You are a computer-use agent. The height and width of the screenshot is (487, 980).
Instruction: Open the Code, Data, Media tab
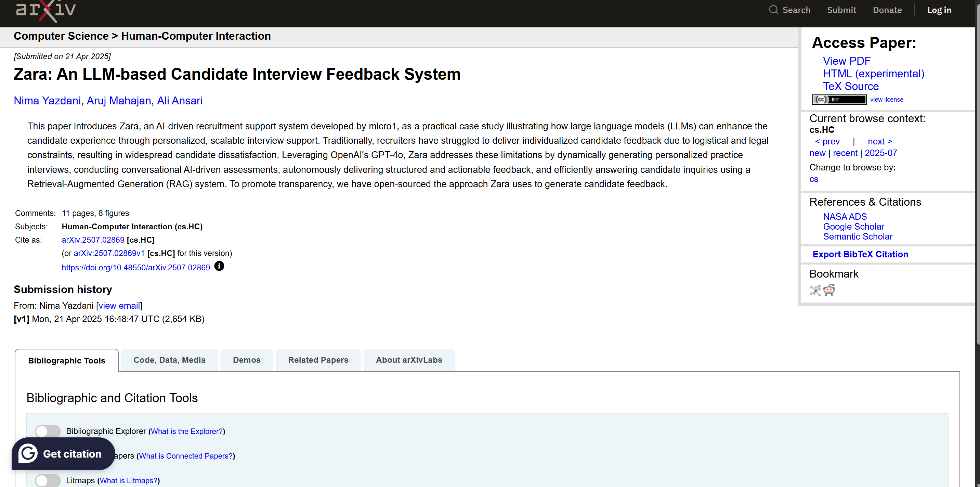(169, 360)
